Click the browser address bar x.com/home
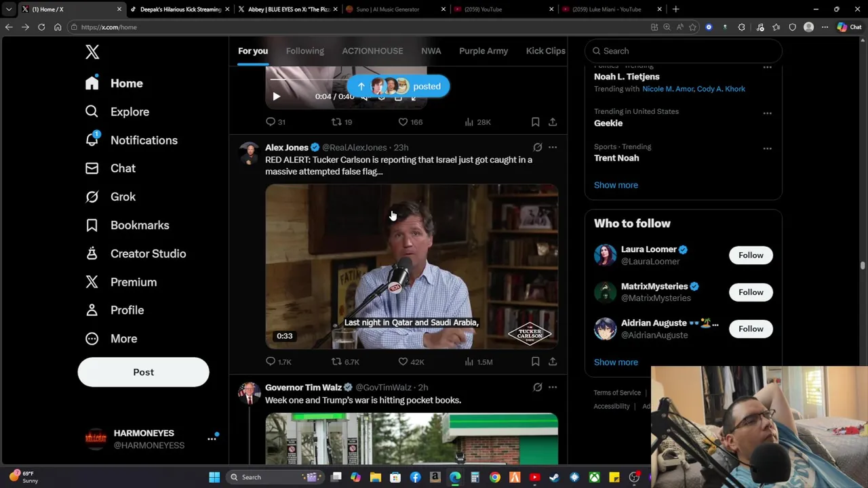 (x=359, y=27)
